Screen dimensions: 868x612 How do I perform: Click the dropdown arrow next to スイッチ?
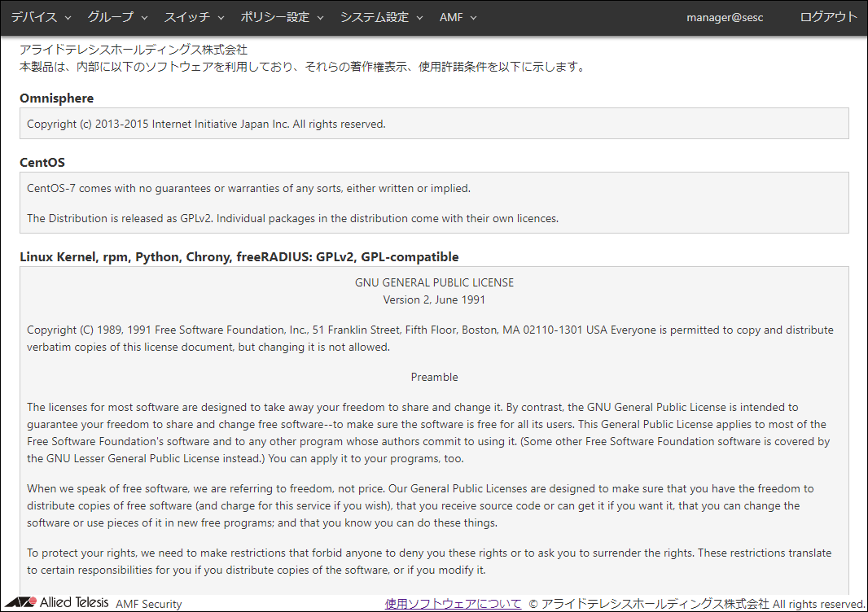pyautogui.click(x=221, y=18)
